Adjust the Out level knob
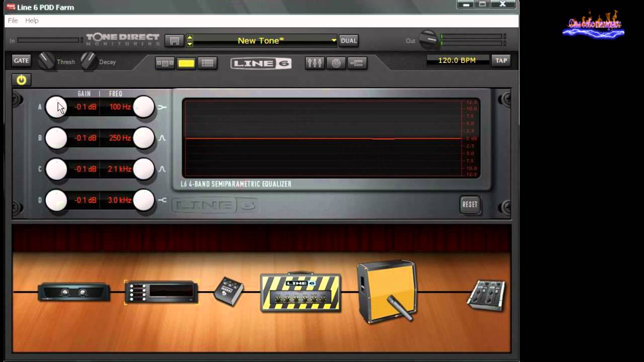Screen dimensions: 644x362 click(429, 40)
